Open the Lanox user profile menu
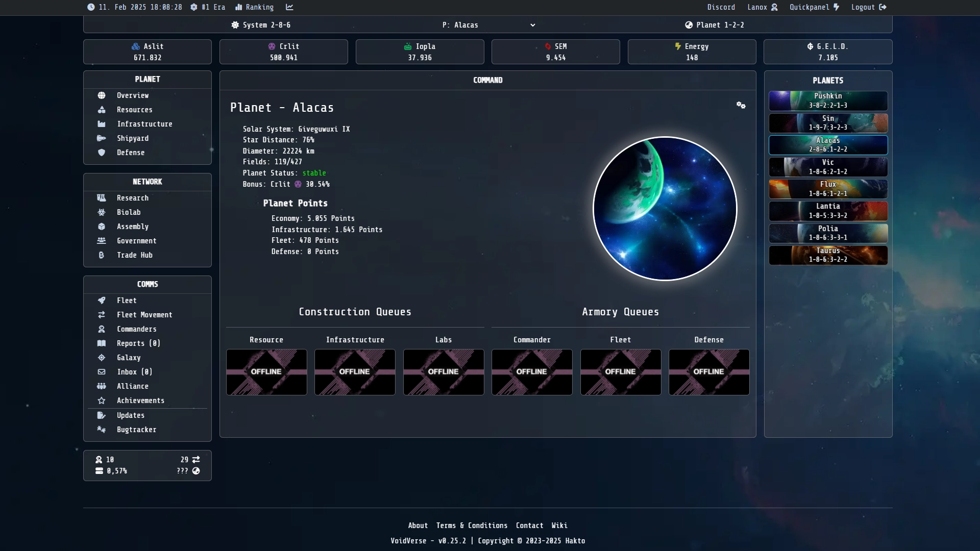 click(x=763, y=7)
